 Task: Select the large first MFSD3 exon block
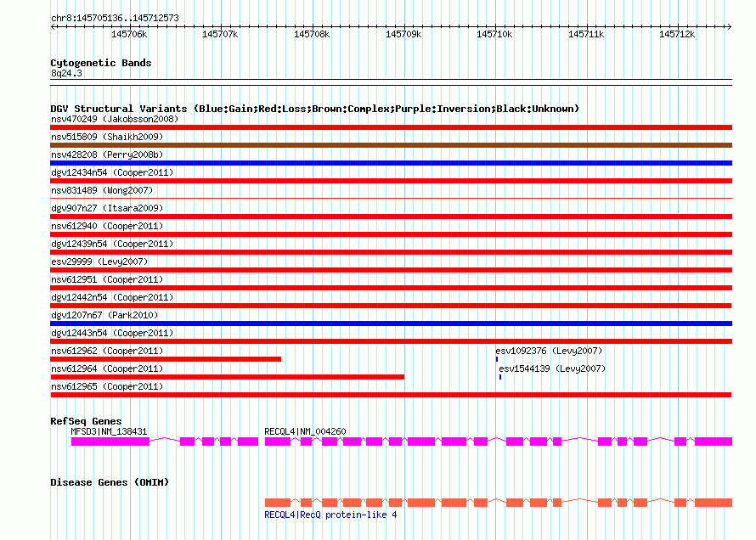coord(110,442)
